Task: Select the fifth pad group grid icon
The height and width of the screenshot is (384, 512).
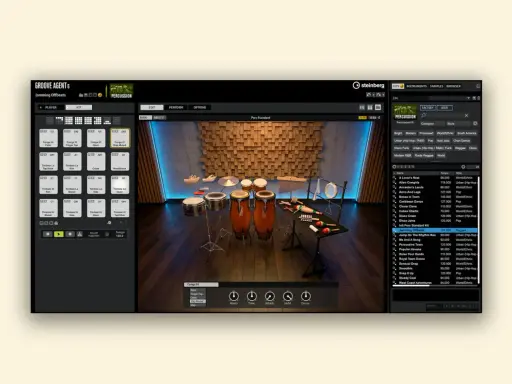Action: 88,120
